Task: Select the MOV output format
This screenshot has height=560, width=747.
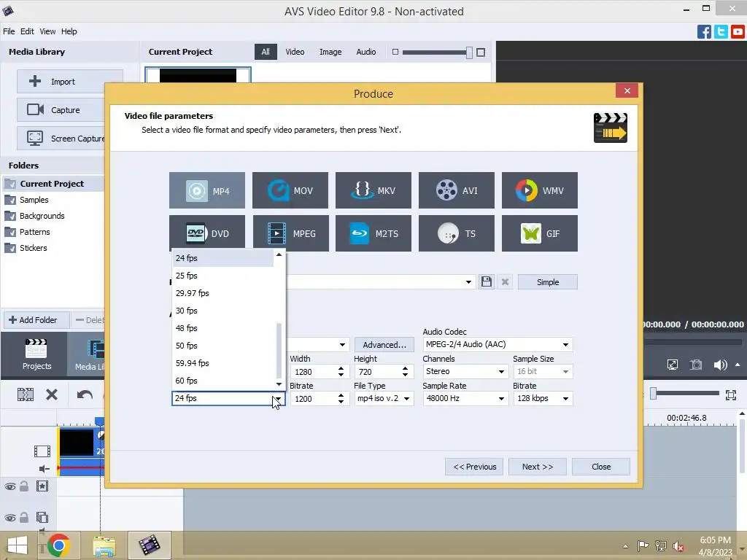Action: 290,190
